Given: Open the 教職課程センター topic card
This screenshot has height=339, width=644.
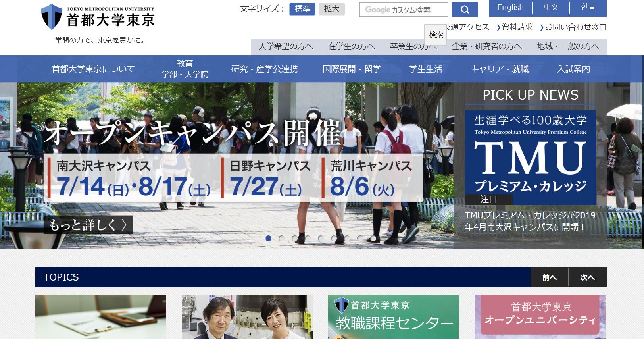Looking at the screenshot, I should pyautogui.click(x=394, y=317).
